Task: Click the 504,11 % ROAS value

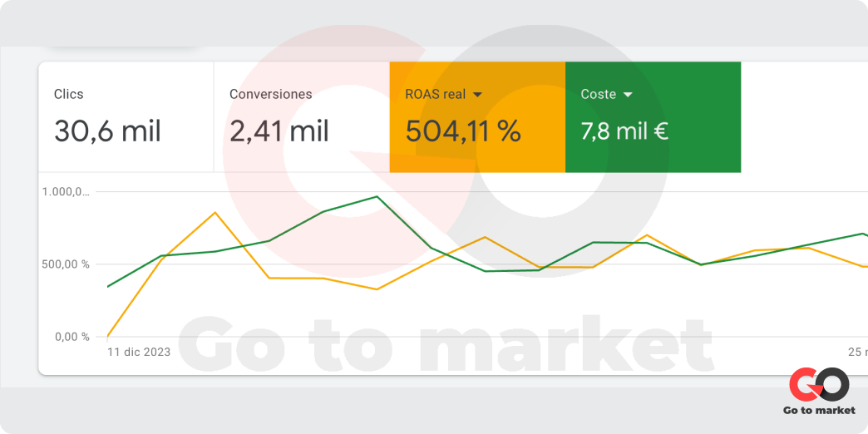Action: point(463,131)
